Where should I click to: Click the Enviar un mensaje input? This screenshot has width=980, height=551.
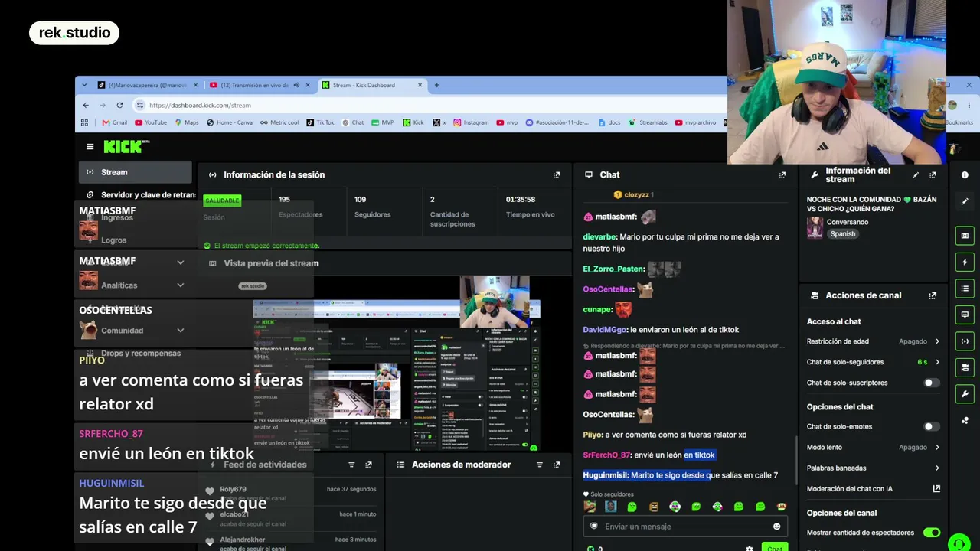(684, 527)
